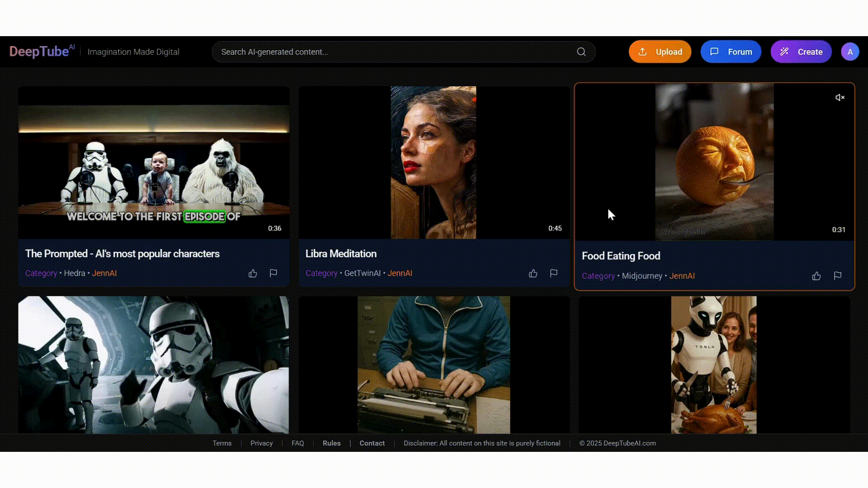Click Category link under Libra Meditation
The width and height of the screenshot is (868, 488).
click(x=321, y=273)
